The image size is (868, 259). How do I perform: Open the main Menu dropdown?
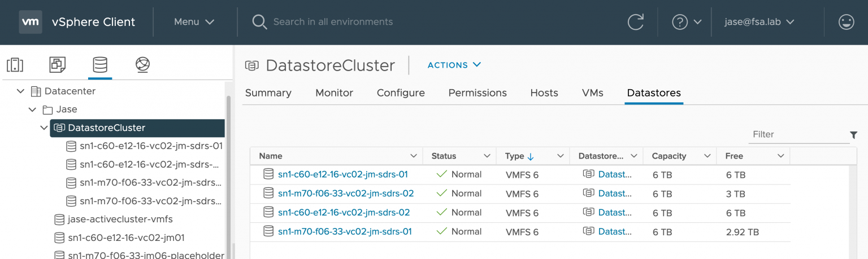[194, 22]
